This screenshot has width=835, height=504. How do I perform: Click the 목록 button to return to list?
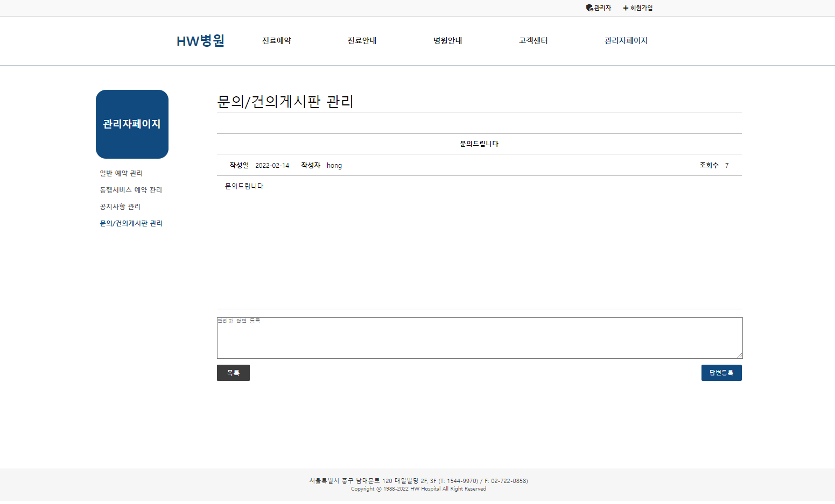pos(233,372)
